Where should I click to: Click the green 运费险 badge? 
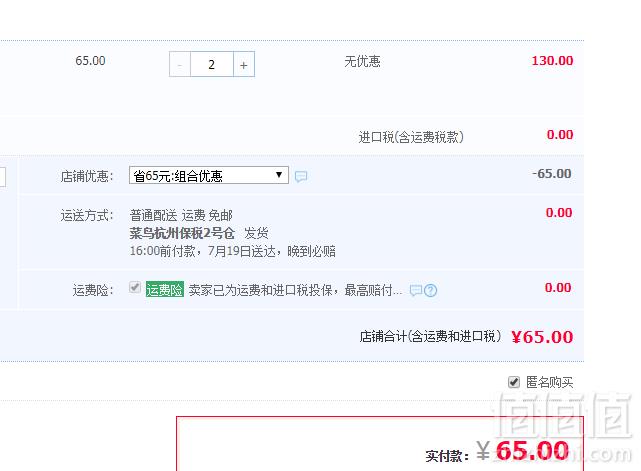165,289
